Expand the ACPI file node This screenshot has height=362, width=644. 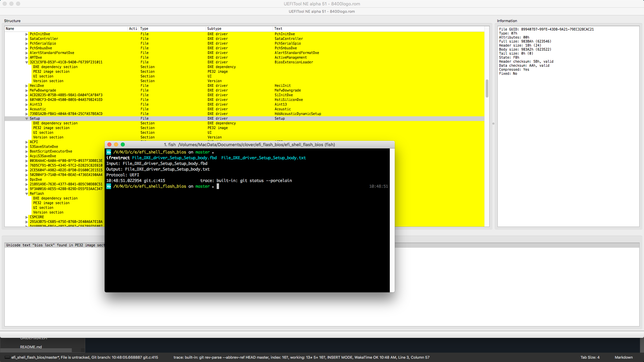27,142
